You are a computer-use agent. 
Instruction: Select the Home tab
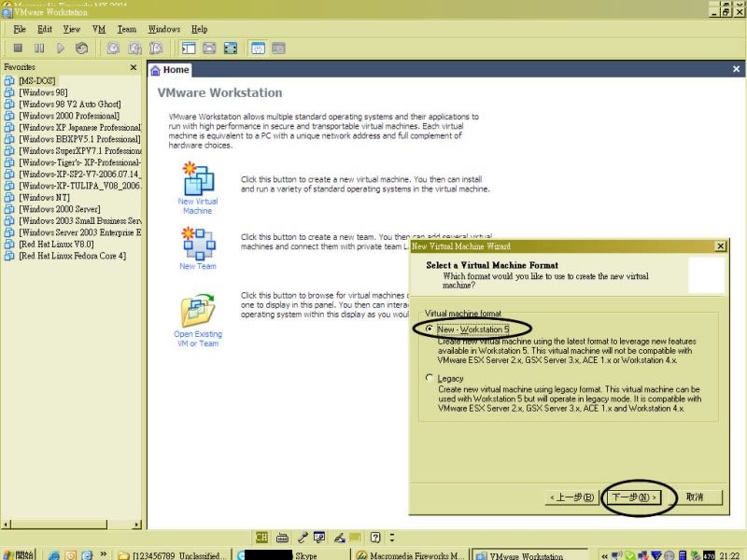click(170, 70)
